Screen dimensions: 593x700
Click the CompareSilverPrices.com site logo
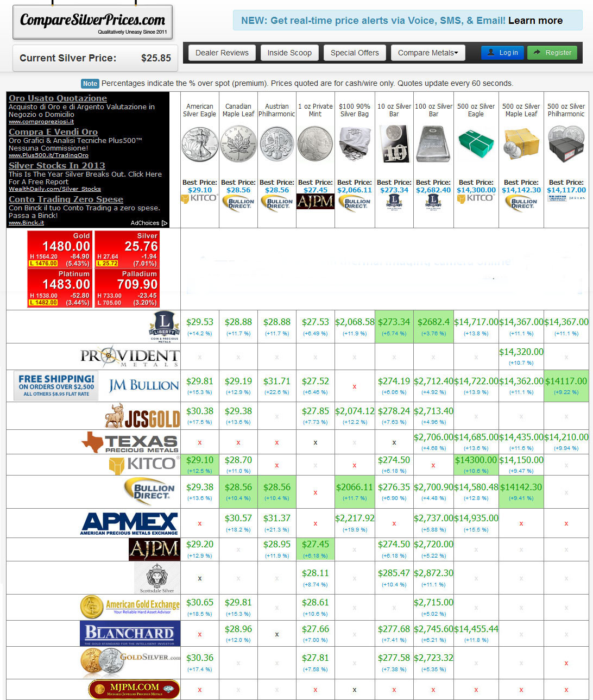coord(92,22)
